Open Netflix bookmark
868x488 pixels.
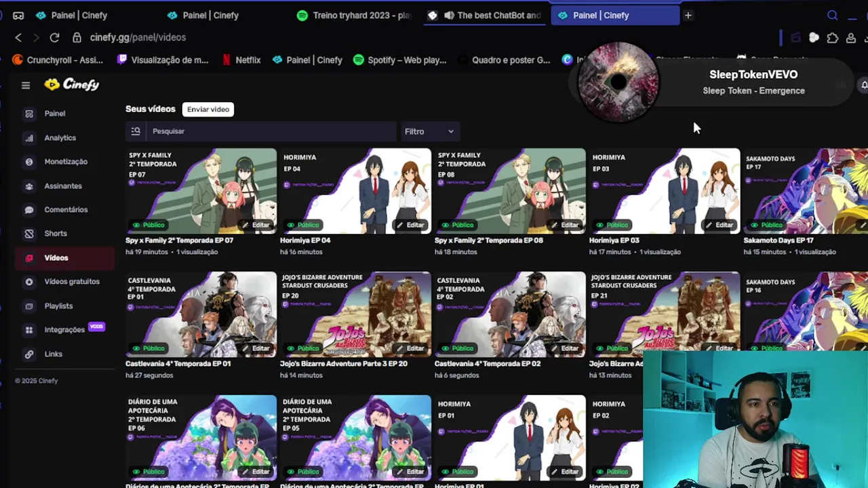coord(241,60)
